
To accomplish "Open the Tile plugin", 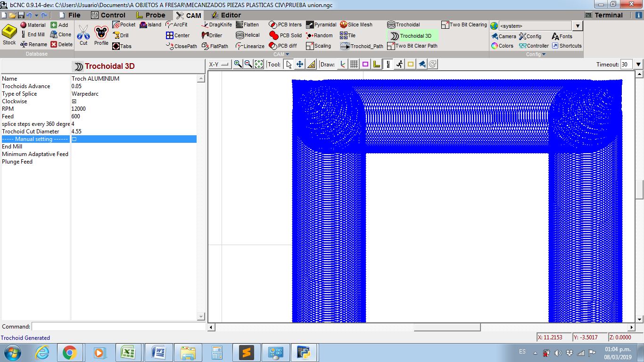I will [x=347, y=35].
